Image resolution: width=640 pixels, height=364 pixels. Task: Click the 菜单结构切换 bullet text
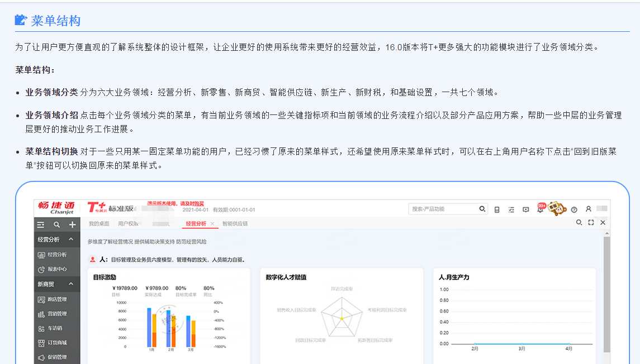pyautogui.click(x=51, y=152)
